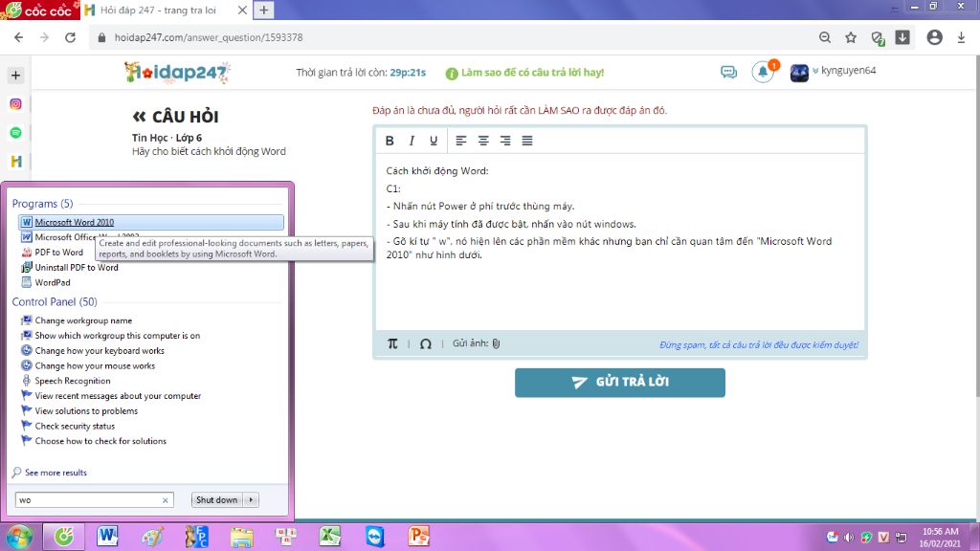The width and height of the screenshot is (980, 551).
Task: Attach an image with the paperclip icon
Action: tap(497, 343)
